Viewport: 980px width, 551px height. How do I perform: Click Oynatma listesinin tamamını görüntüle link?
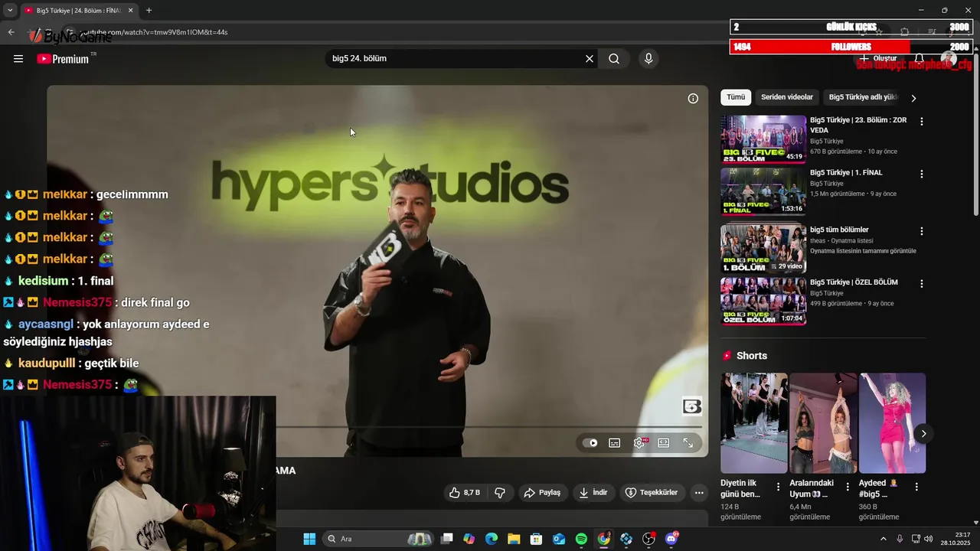click(x=863, y=251)
